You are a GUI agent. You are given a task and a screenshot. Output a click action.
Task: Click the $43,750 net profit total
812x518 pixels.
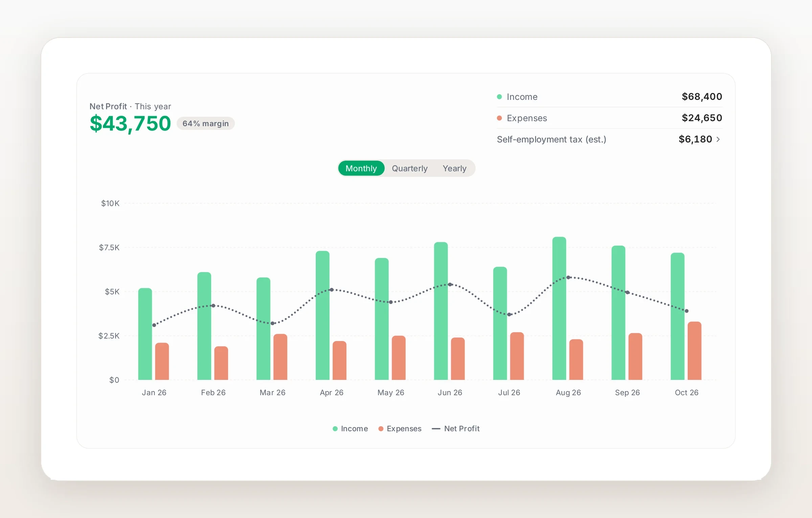pyautogui.click(x=130, y=123)
